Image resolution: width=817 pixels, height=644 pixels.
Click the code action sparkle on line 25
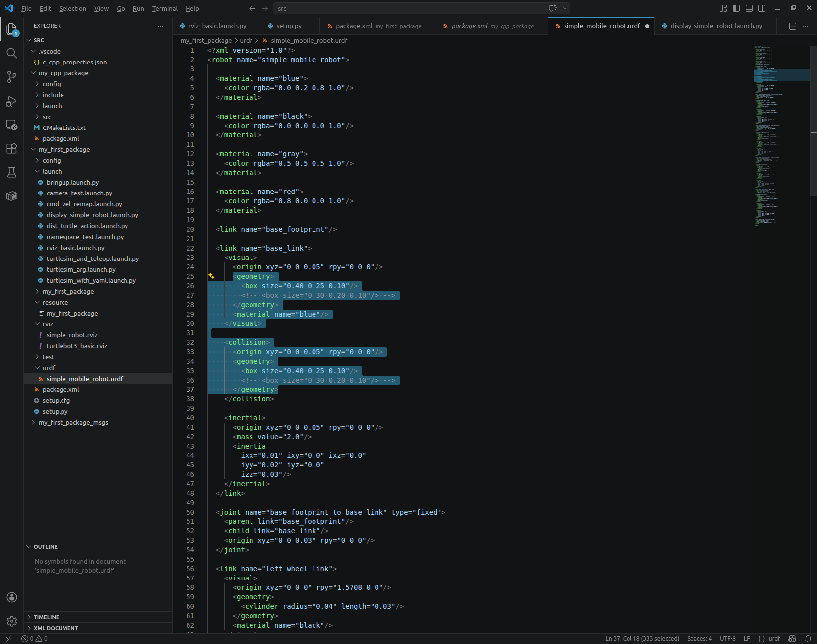point(211,276)
